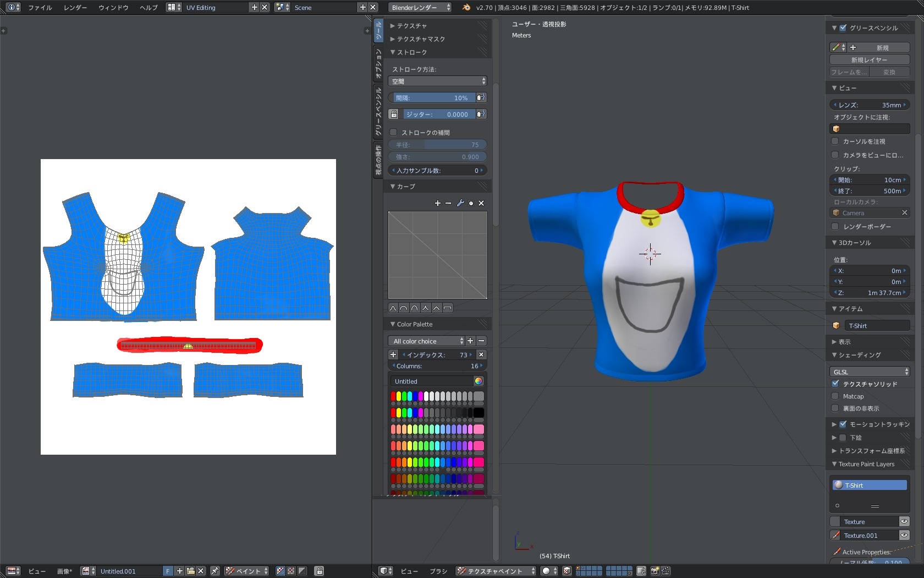Select the root curve preset
This screenshot has width=924, height=578.
[415, 308]
